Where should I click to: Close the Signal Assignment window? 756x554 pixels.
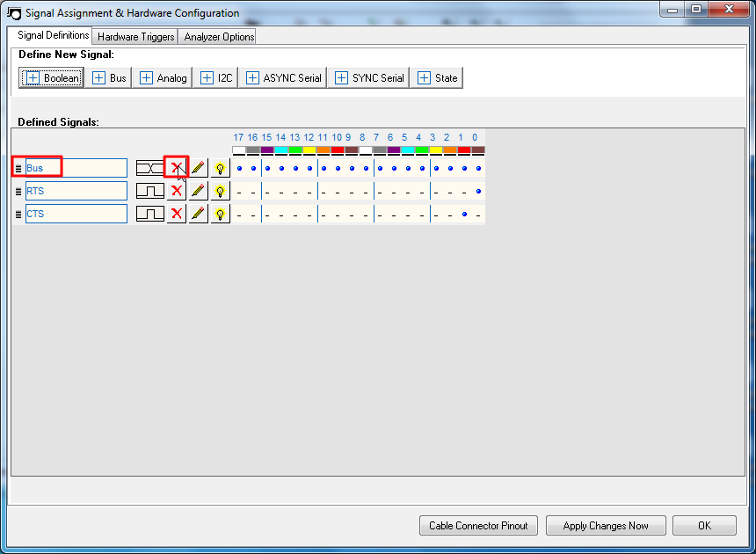[729, 9]
